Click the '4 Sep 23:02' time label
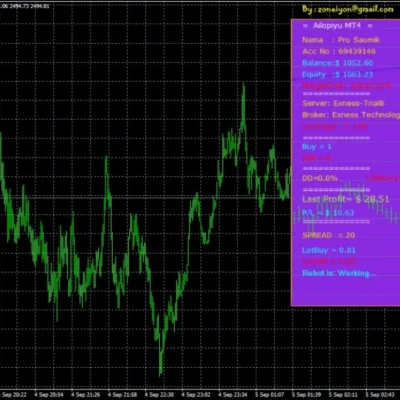This screenshot has height=400, width=400. click(x=196, y=395)
